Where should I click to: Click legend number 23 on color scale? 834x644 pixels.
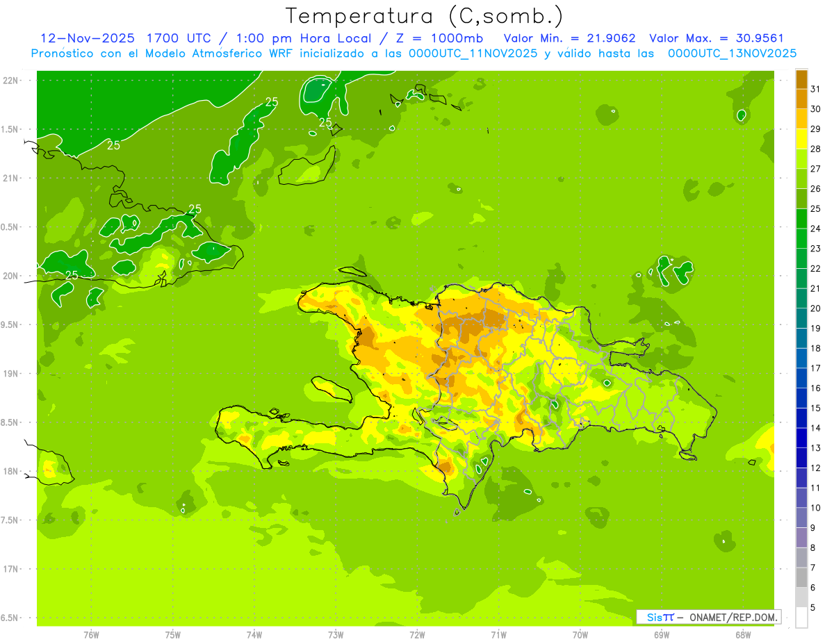[x=815, y=248]
